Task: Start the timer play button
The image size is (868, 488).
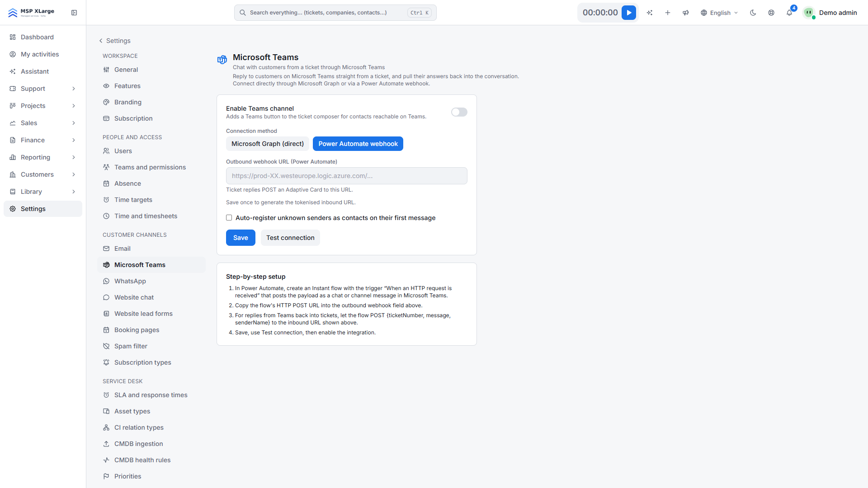Action: tap(628, 13)
